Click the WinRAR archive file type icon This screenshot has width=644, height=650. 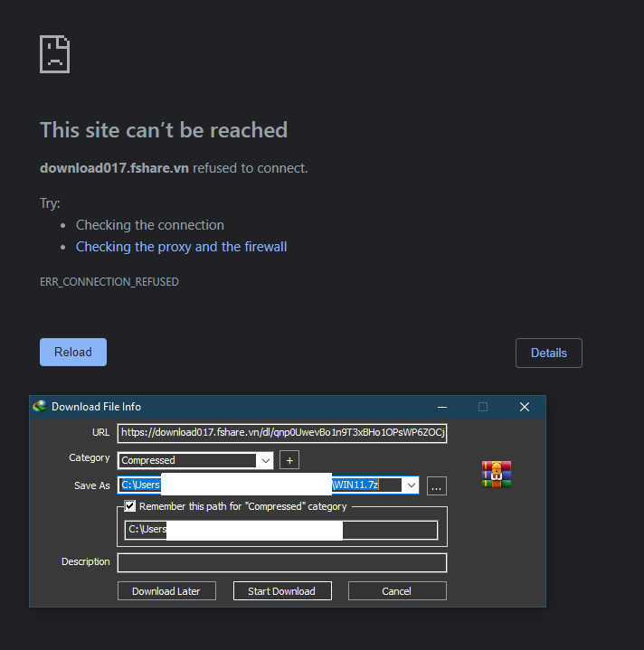(x=497, y=475)
